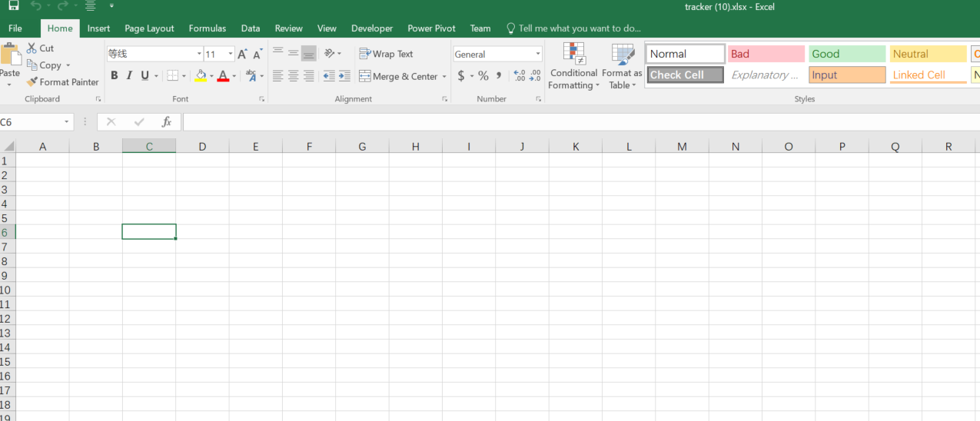Toggle align text left
Viewport: 980px width, 421px height.
click(x=277, y=76)
